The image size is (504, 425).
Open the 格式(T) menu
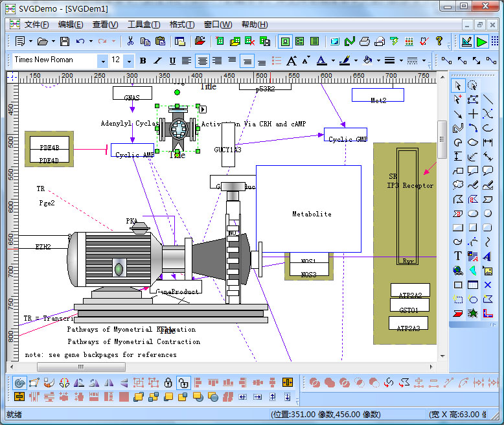[x=181, y=25]
